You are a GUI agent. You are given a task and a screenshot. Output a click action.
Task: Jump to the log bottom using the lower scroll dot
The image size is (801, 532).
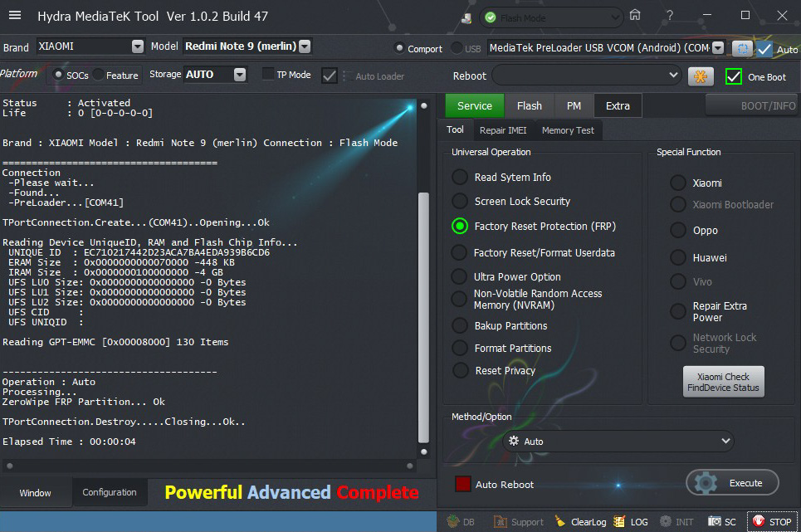coord(424,451)
